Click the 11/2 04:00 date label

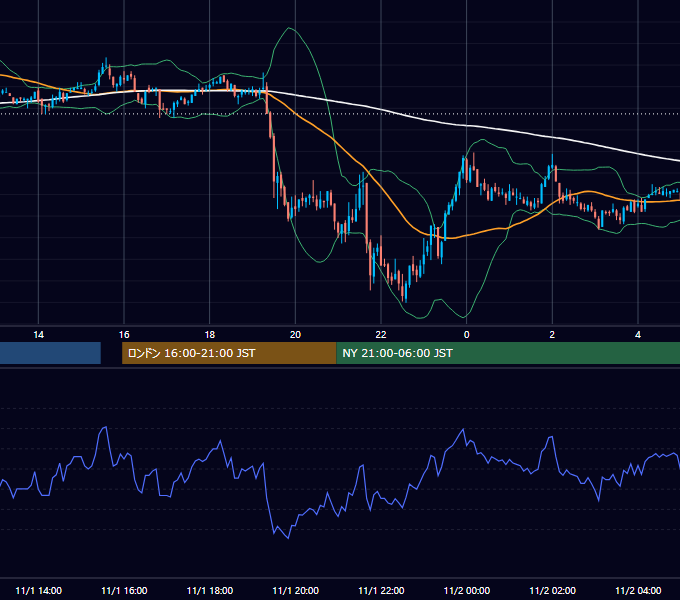[638, 590]
